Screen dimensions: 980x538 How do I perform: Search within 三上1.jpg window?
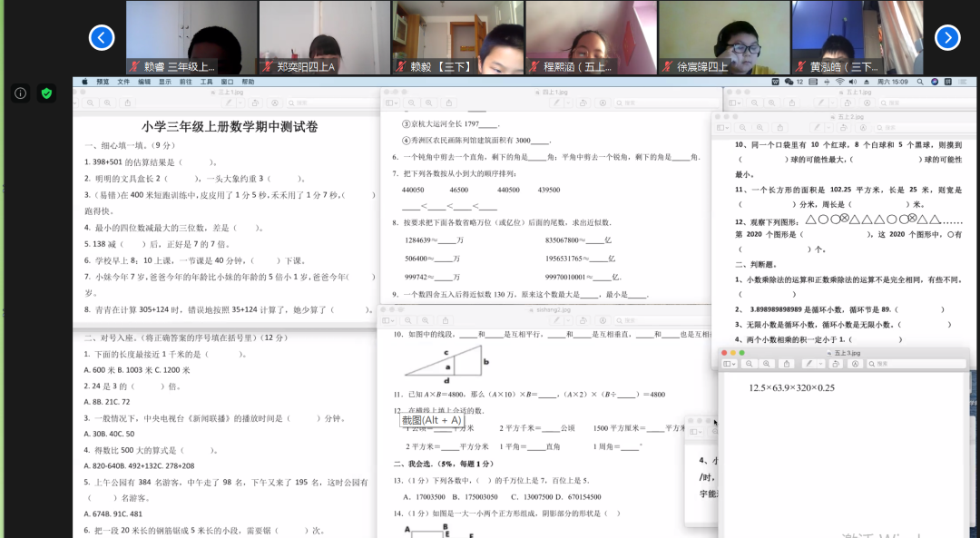[x=330, y=103]
